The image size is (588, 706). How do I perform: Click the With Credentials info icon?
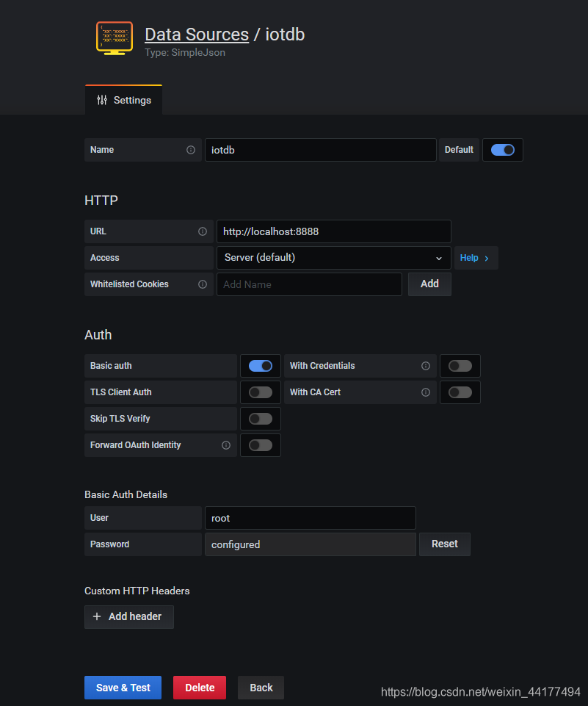point(426,366)
